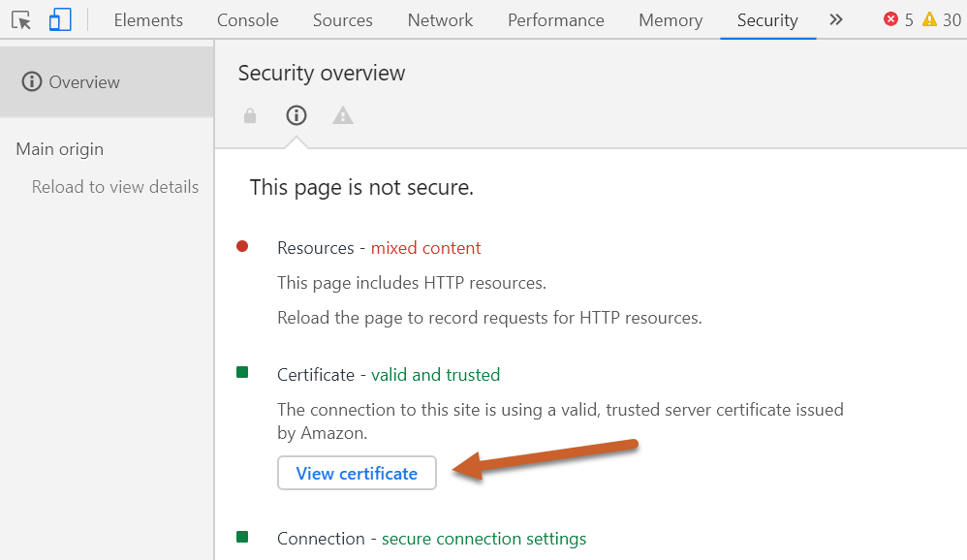The image size is (967, 560).
Task: Click the info icon beside Overview in sidebar
Action: 32,82
